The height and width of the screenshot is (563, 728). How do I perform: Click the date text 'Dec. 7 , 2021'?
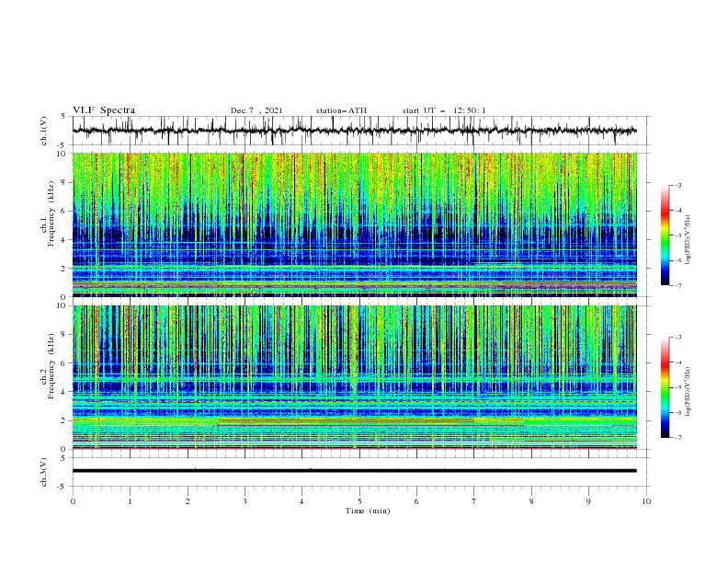tap(256, 110)
